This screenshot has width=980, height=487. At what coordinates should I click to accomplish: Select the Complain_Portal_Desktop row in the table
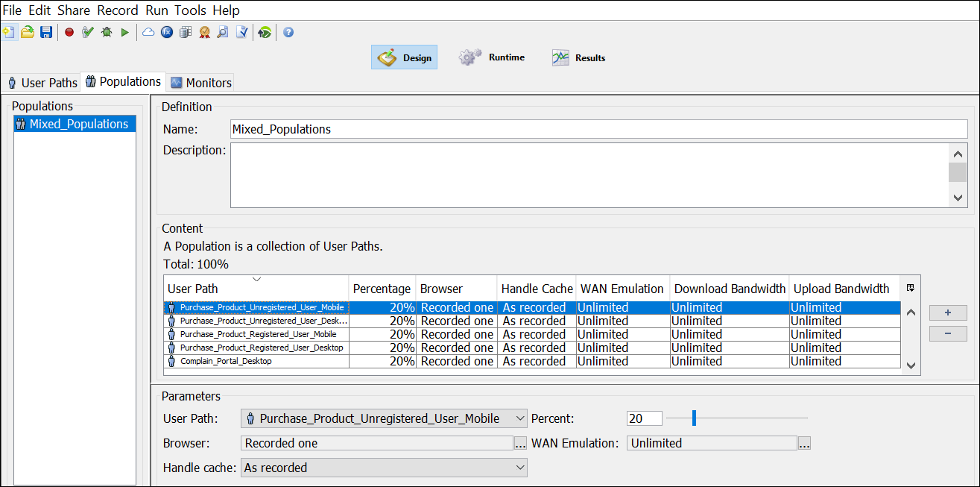(x=257, y=361)
